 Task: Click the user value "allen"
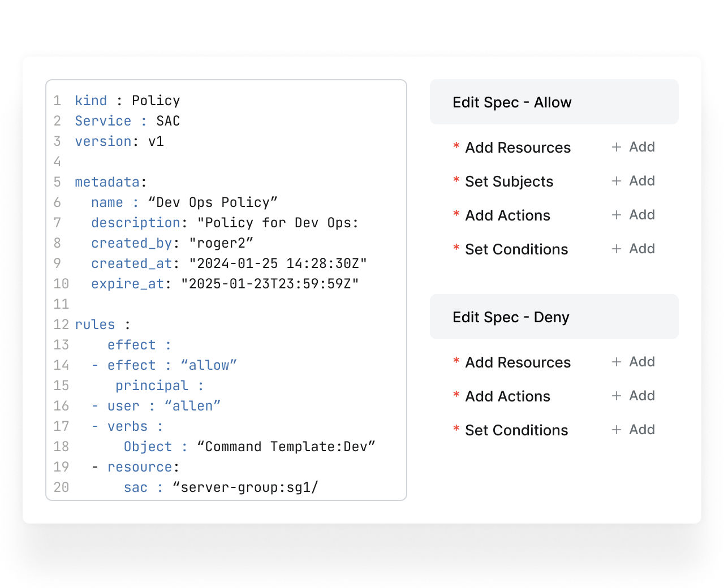tap(192, 406)
